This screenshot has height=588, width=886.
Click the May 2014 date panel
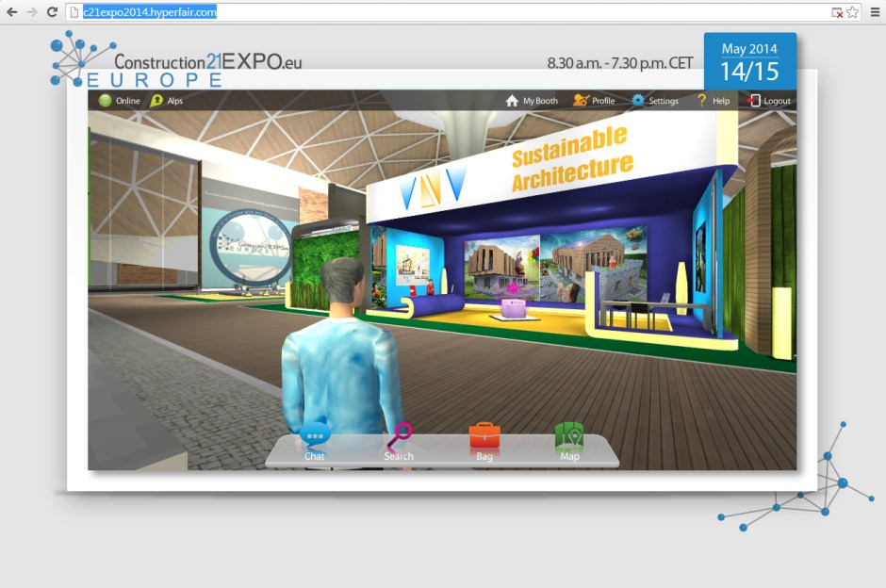click(750, 58)
